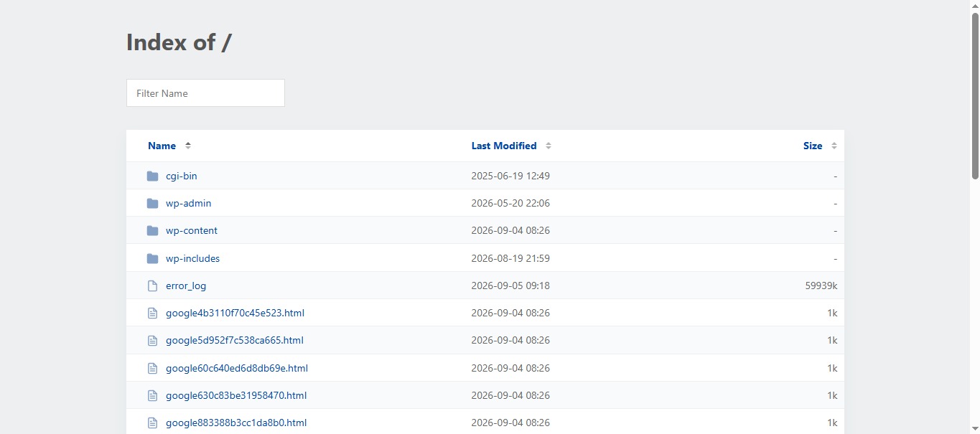980x434 pixels.
Task: Sort the listing by Size
Action: [813, 146]
